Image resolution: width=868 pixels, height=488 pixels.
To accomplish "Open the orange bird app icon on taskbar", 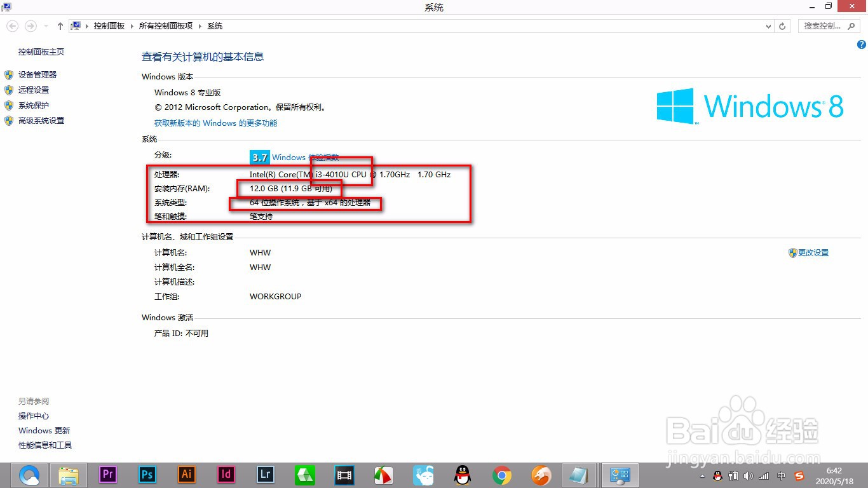I will (x=541, y=475).
